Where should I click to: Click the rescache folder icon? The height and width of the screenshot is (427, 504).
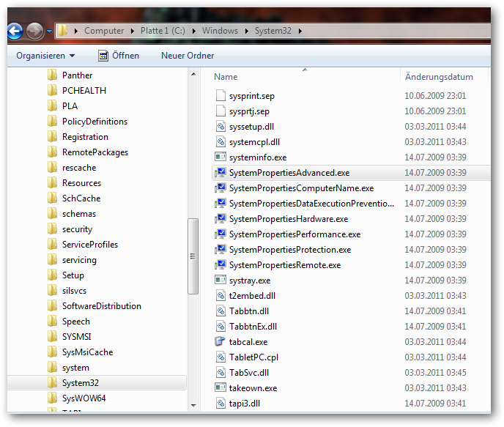[x=52, y=168]
